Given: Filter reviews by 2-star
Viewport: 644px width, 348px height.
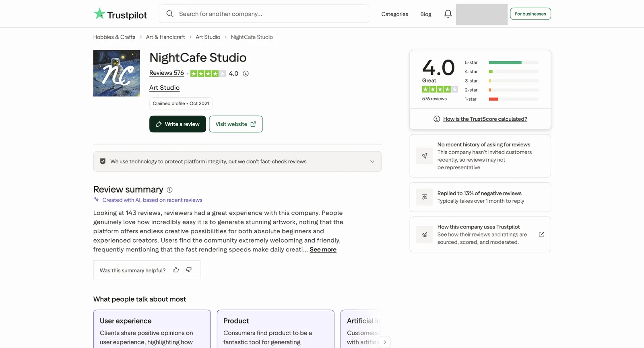Looking at the screenshot, I should pyautogui.click(x=502, y=90).
